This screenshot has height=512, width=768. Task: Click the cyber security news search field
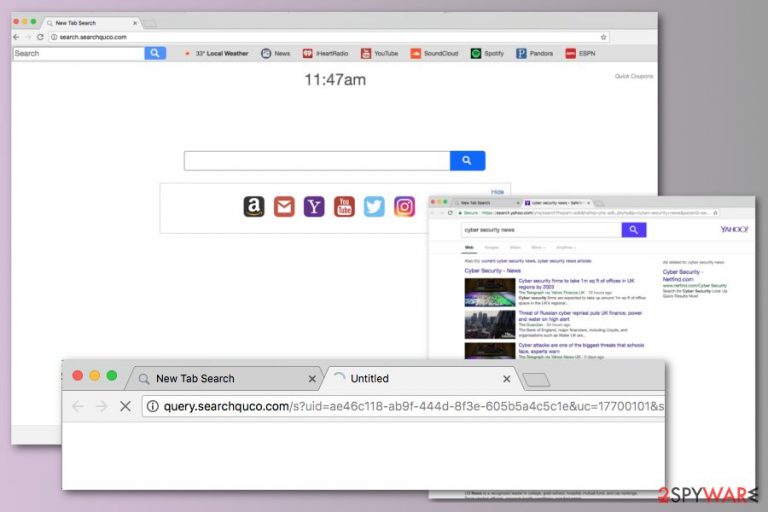point(541,230)
